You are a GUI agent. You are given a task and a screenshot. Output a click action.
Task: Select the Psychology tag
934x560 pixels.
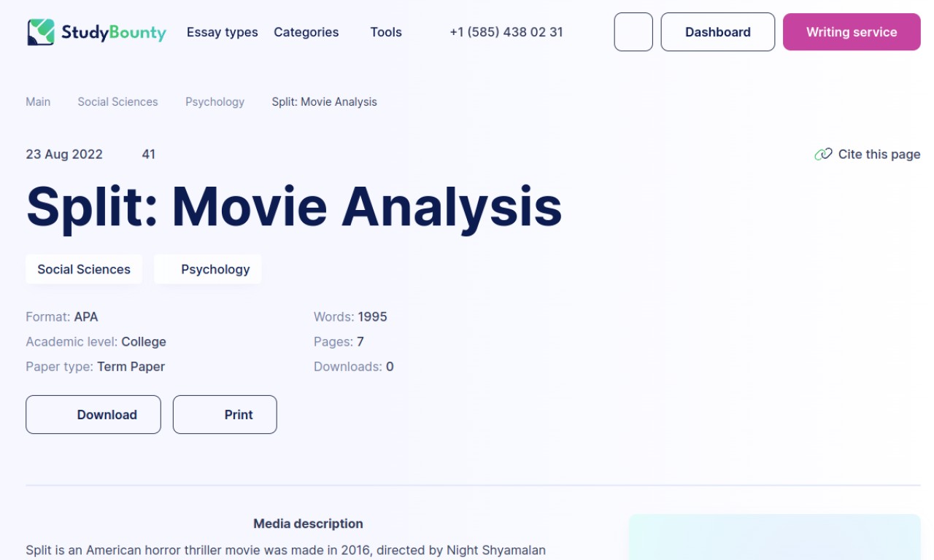pos(208,269)
